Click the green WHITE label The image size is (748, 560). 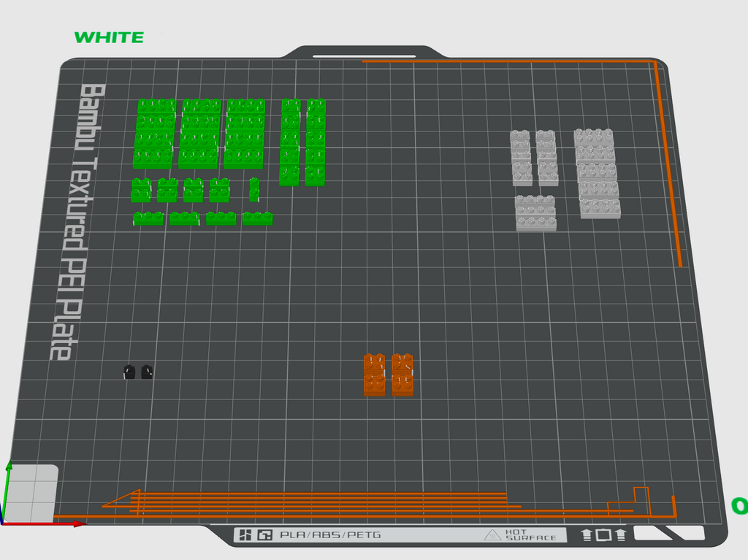click(110, 37)
